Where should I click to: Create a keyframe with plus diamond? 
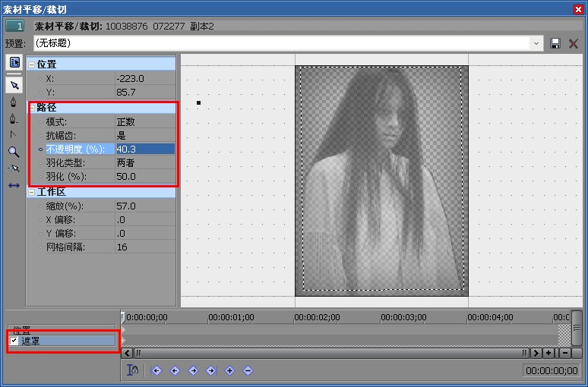click(229, 370)
